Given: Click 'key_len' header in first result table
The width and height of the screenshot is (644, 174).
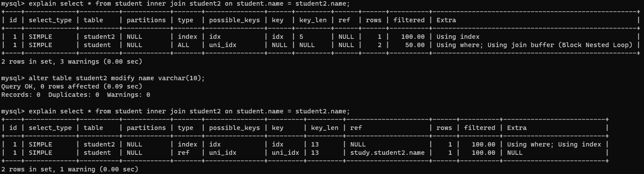Looking at the screenshot, I should point(312,20).
